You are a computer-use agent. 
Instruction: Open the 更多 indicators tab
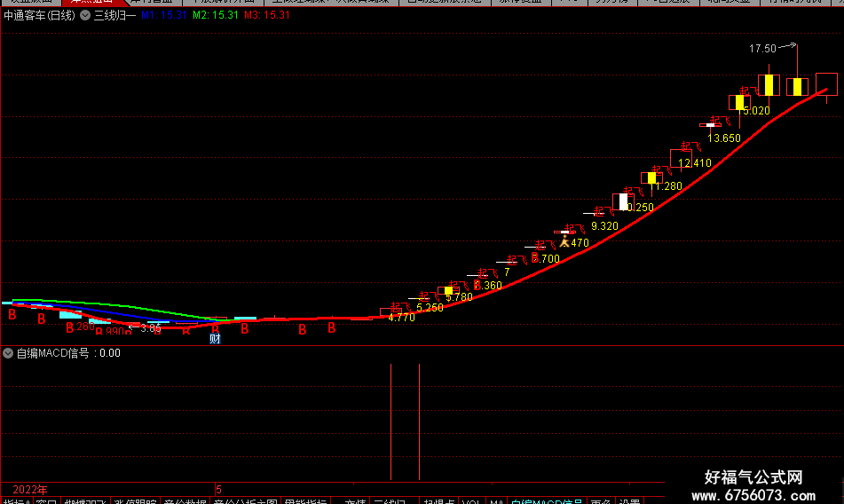click(600, 500)
